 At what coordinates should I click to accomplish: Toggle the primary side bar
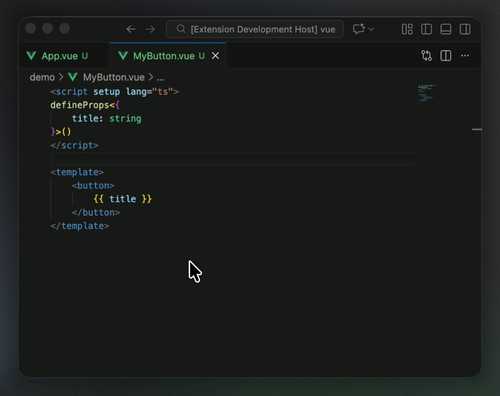[426, 29]
